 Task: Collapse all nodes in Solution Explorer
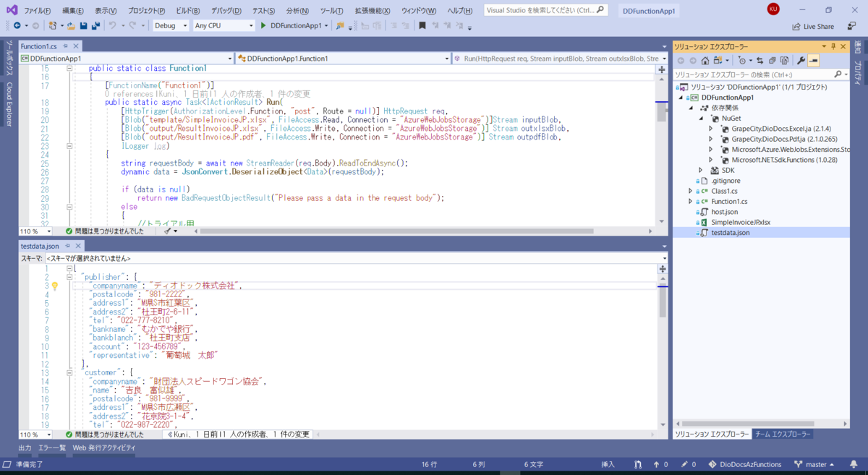[x=772, y=60]
